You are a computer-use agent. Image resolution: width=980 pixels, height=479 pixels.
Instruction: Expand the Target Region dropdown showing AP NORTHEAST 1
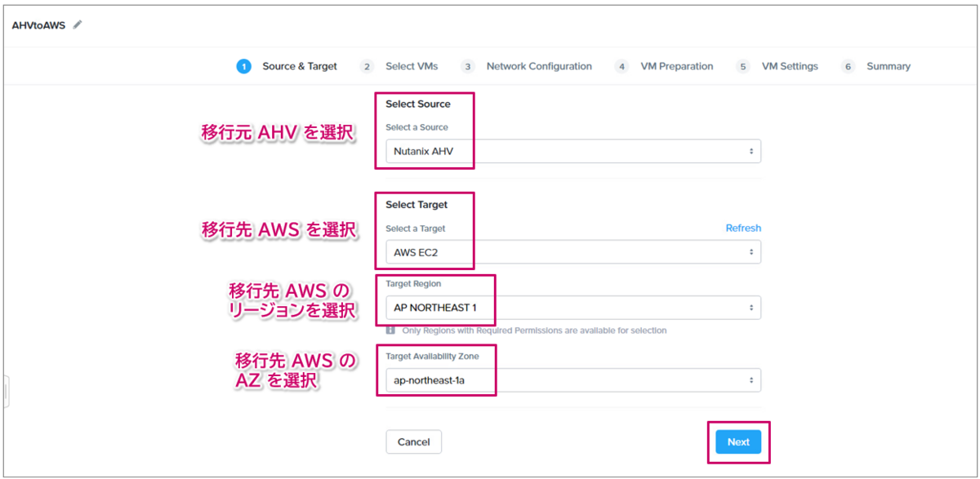pos(573,308)
